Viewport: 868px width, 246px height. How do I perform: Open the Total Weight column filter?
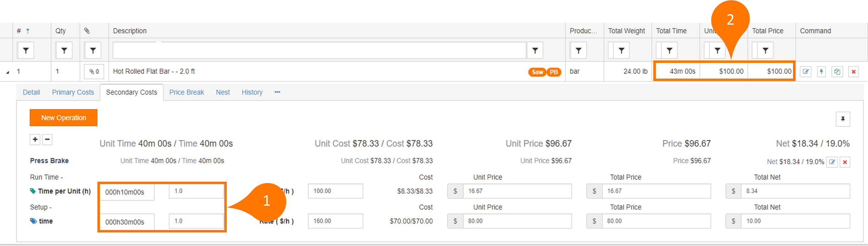621,50
